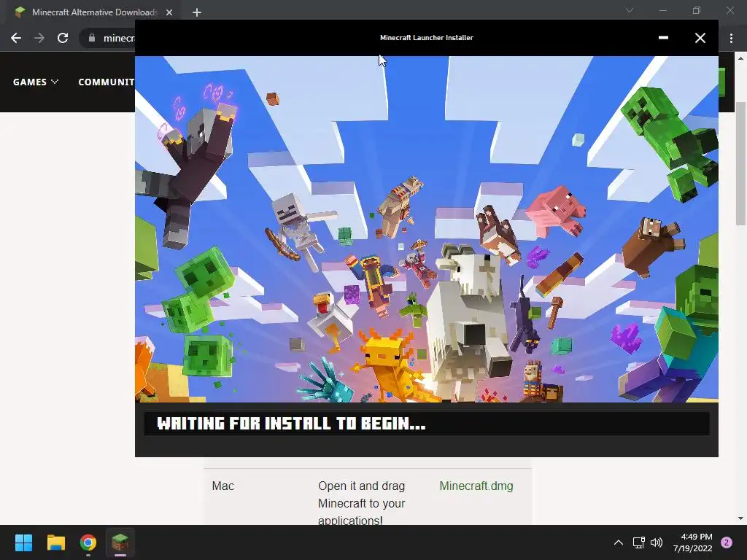Click the "Mac" table cell
The height and width of the screenshot is (560, 747).
coord(223,486)
